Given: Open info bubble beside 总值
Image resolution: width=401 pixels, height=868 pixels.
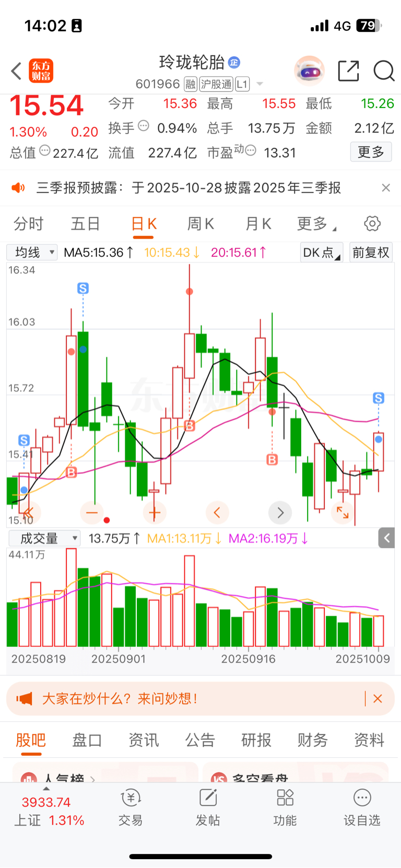Looking at the screenshot, I should [x=45, y=151].
